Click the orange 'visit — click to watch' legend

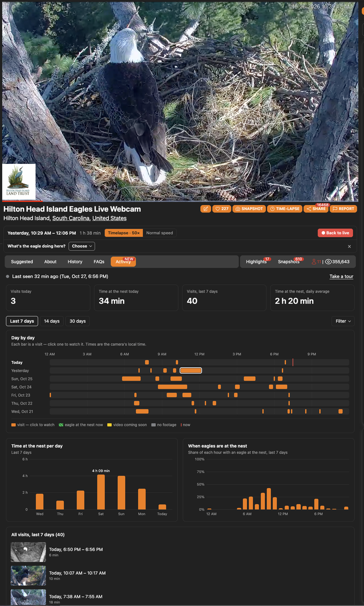click(x=33, y=425)
